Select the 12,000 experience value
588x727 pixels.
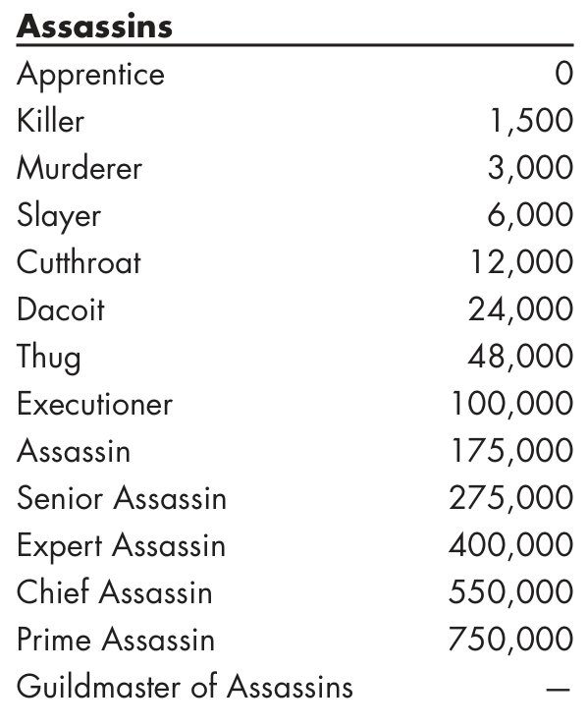point(522,262)
